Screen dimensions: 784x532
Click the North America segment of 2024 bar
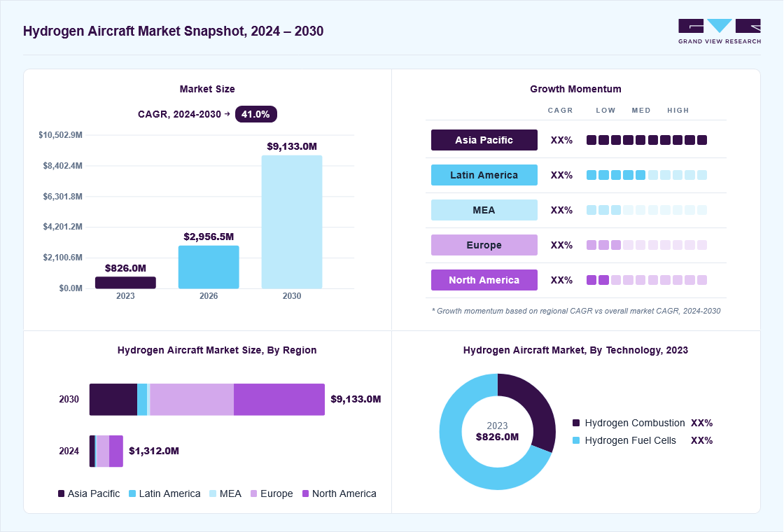point(116,451)
